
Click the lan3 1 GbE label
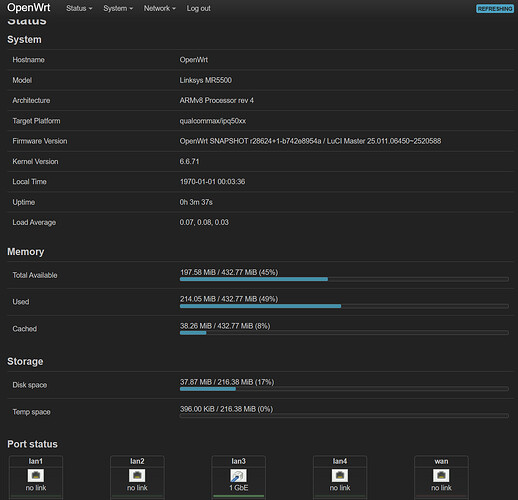pyautogui.click(x=238, y=488)
